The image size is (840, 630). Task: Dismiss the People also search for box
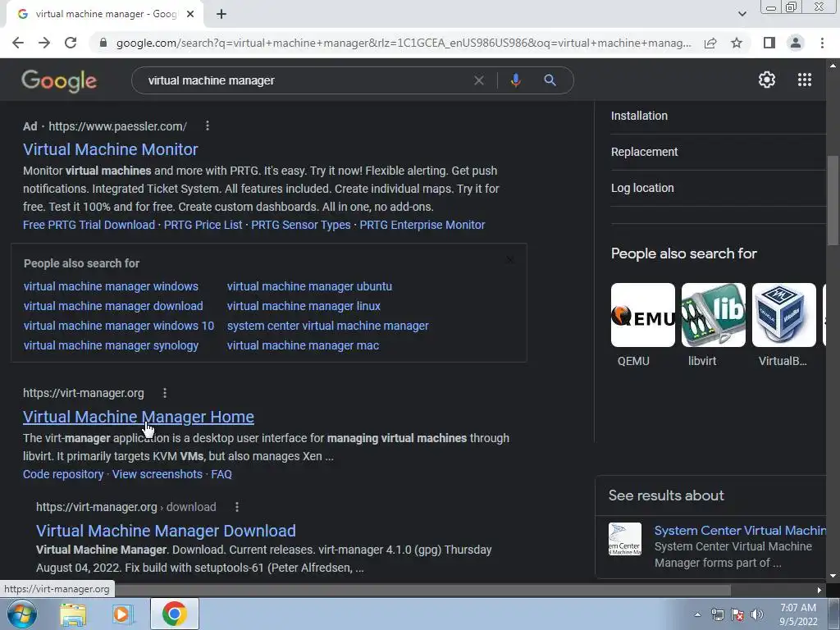(509, 260)
